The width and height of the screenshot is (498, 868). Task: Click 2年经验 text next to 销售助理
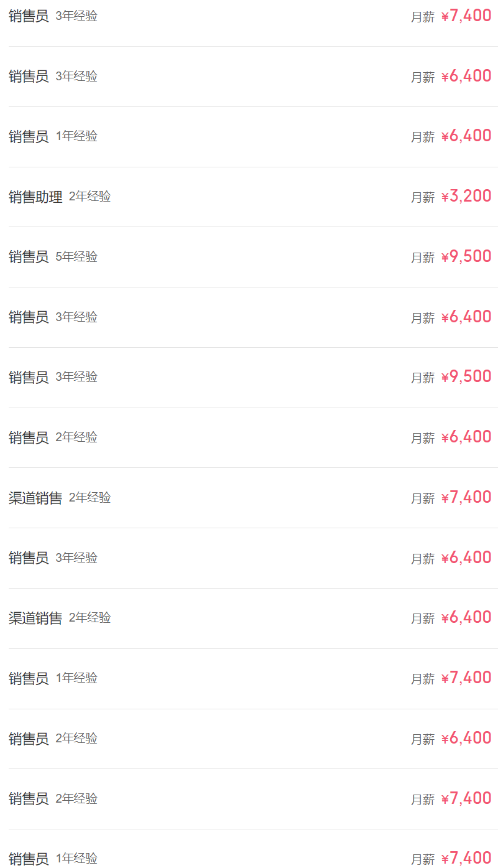pos(90,196)
